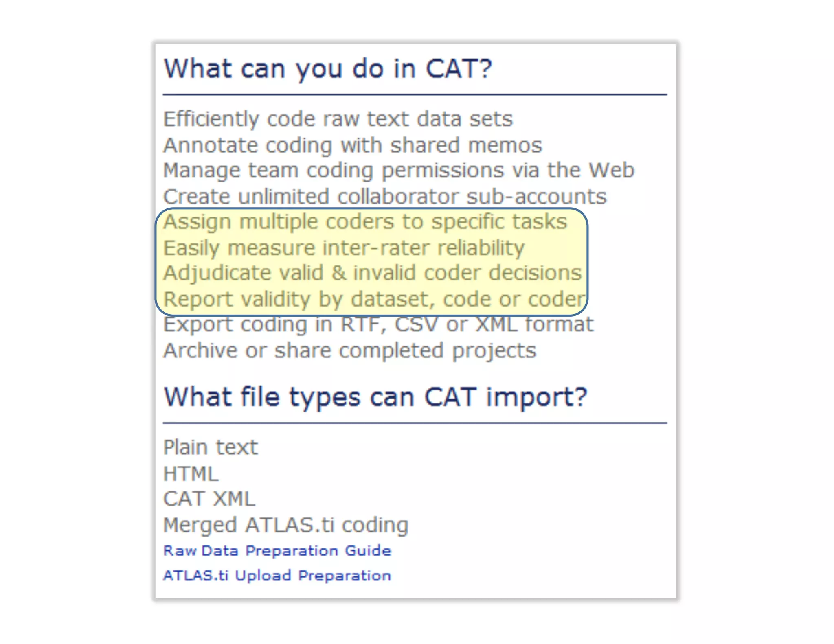Click "Adjudicate valid & invalid coder decisions"

pyautogui.click(x=373, y=273)
